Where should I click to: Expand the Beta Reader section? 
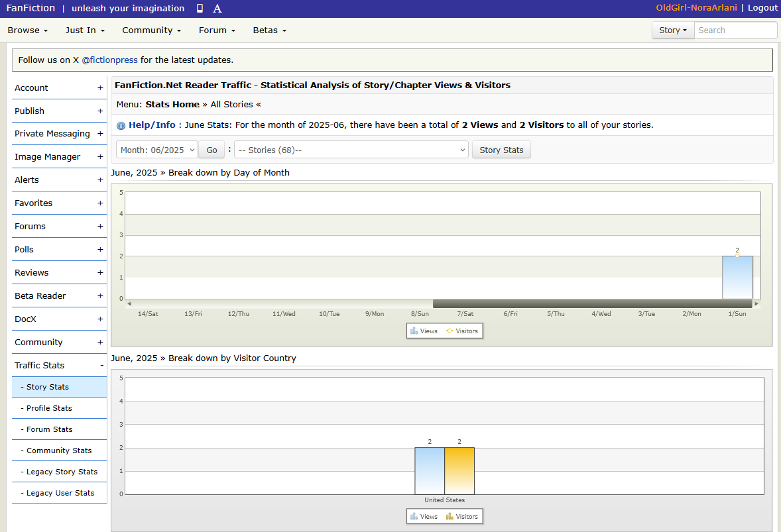59,295
